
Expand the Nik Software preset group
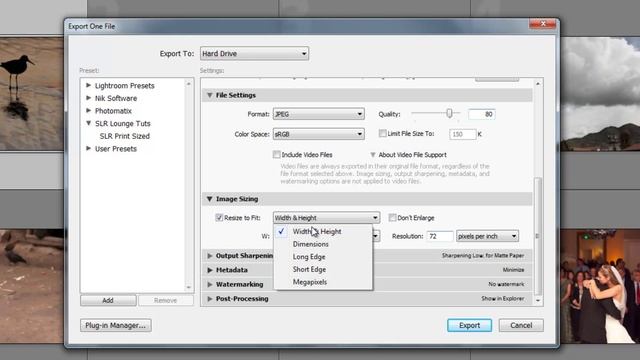pyautogui.click(x=89, y=98)
